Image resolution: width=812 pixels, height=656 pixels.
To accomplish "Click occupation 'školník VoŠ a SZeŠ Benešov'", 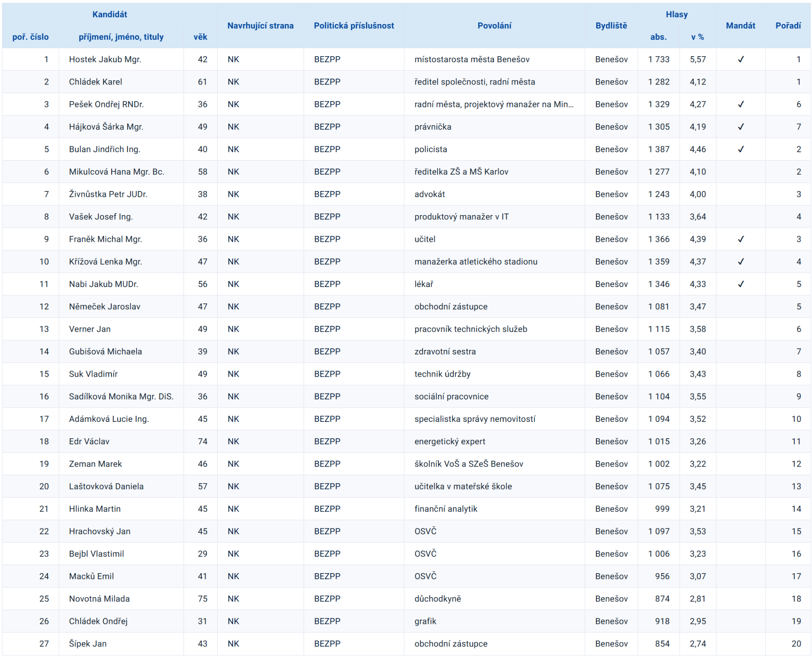I will pos(469,464).
